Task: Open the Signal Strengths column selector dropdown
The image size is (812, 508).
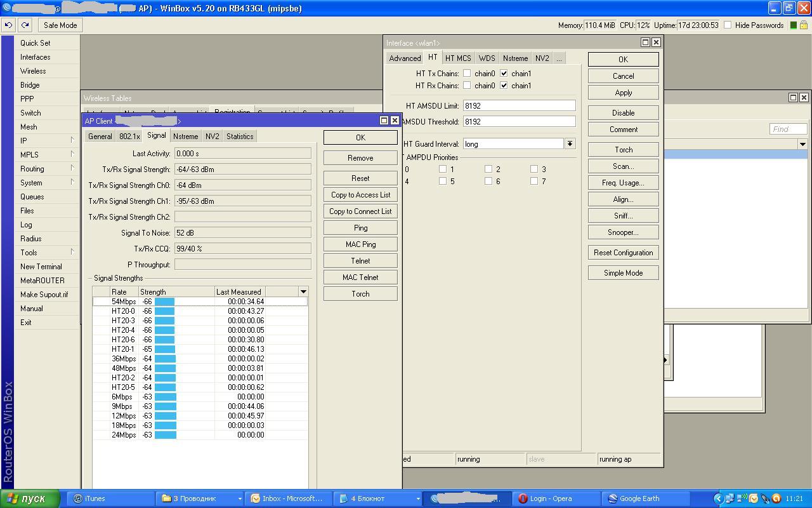Action: point(303,291)
